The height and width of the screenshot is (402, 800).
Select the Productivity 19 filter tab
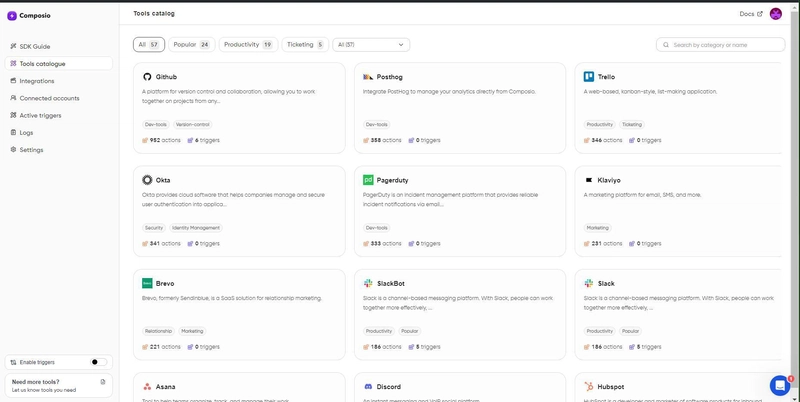(x=248, y=45)
